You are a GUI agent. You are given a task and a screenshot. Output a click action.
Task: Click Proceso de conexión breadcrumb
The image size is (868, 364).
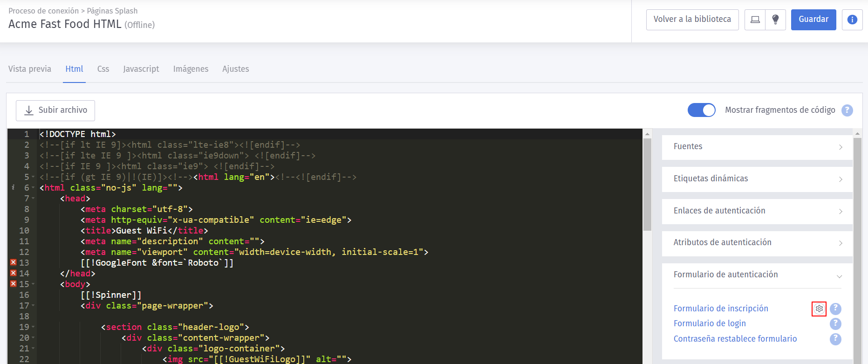pyautogui.click(x=43, y=11)
